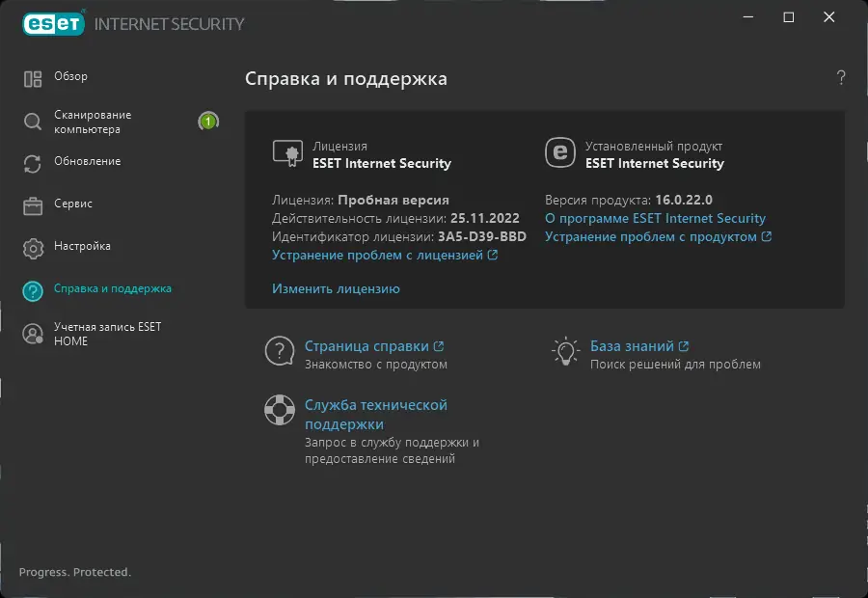Viewport: 868px width, 598px height.
Task: Click the Overview (Обзор) sidebar icon
Action: click(x=33, y=78)
